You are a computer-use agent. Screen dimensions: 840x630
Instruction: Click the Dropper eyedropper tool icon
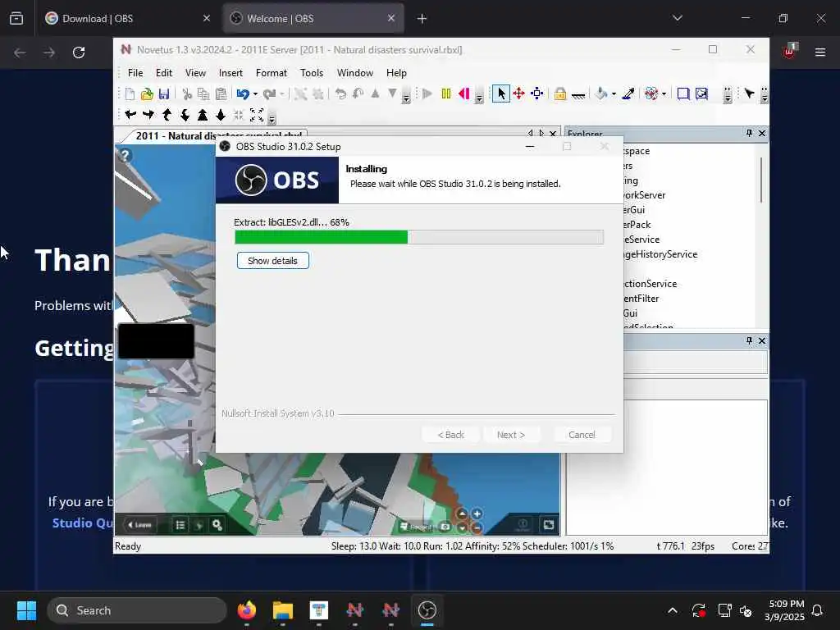tap(628, 94)
